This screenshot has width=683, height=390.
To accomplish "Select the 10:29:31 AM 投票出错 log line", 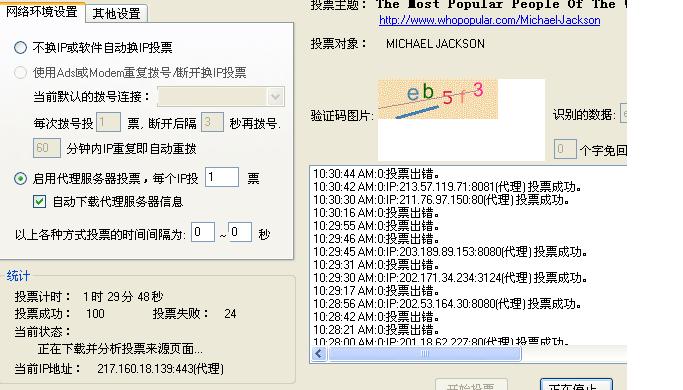I will [376, 265].
